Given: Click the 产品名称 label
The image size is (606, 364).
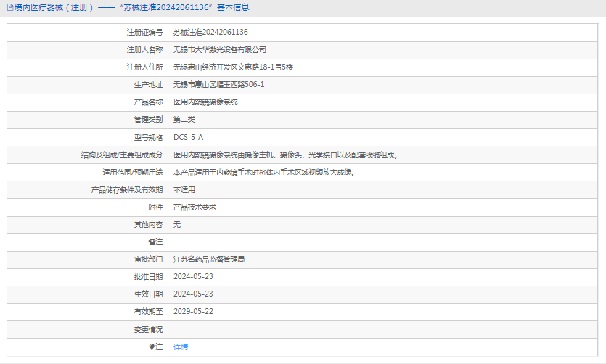Looking at the screenshot, I should [148, 102].
